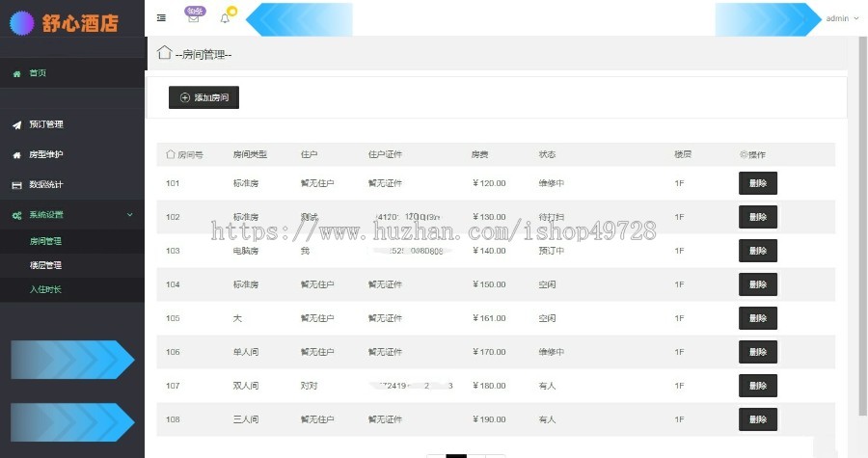Click room number 101 cell
868x458 pixels.
point(173,183)
